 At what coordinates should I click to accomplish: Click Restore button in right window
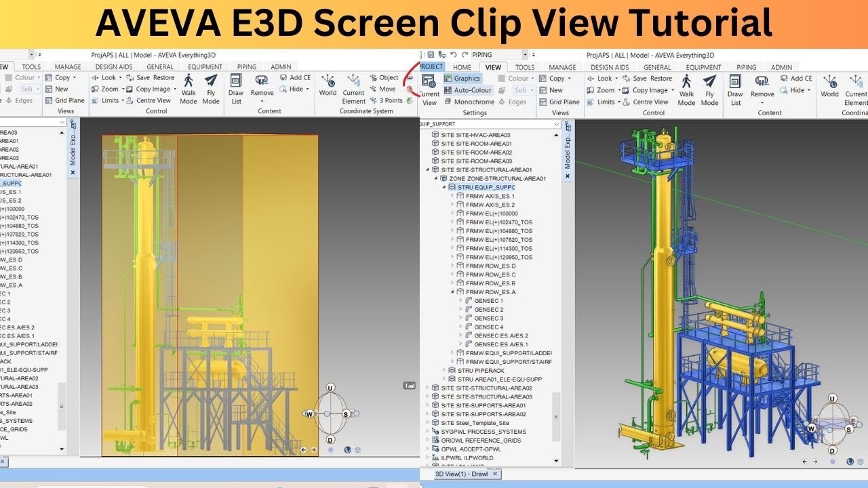(660, 79)
